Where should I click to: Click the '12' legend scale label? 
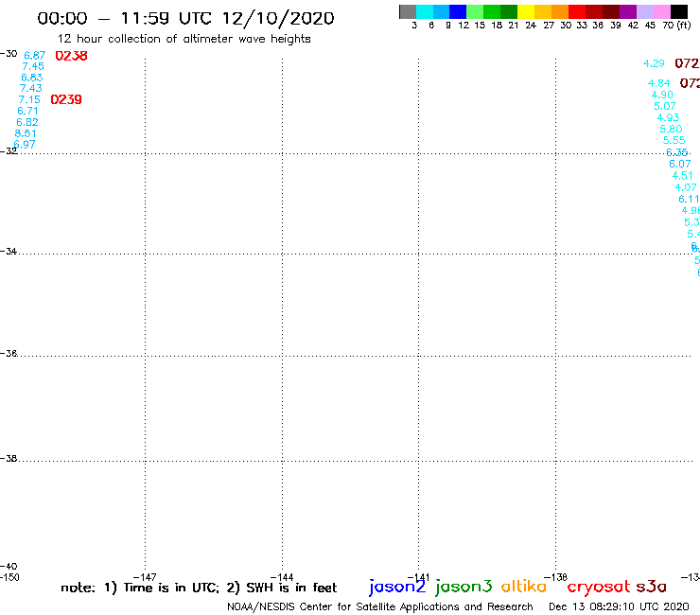(464, 25)
